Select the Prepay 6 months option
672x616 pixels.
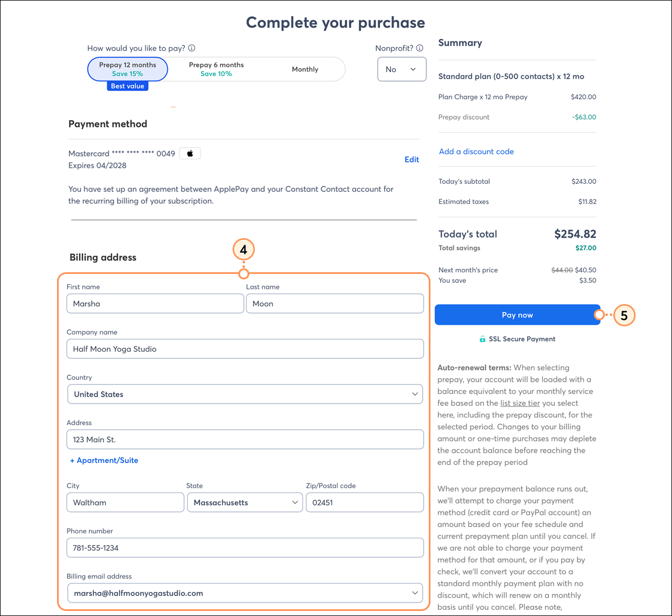(216, 69)
